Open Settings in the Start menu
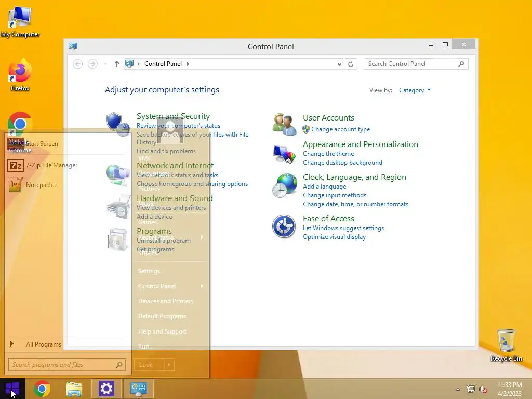 tap(149, 271)
